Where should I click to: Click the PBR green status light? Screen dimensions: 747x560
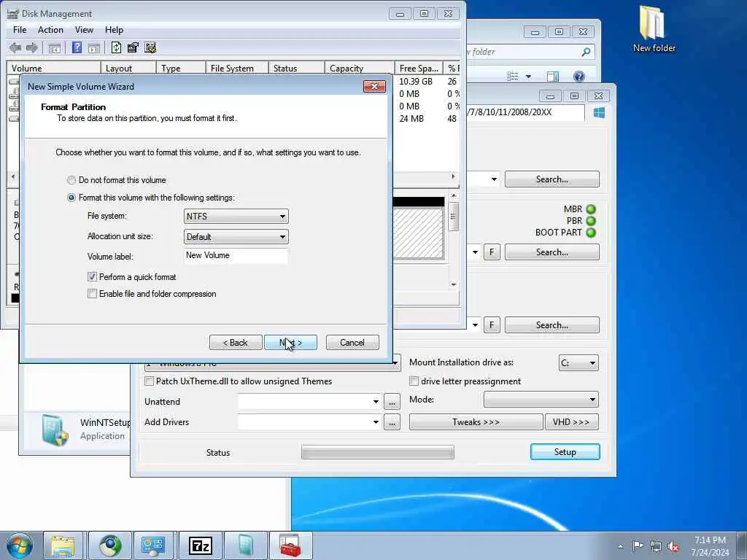[591, 221]
